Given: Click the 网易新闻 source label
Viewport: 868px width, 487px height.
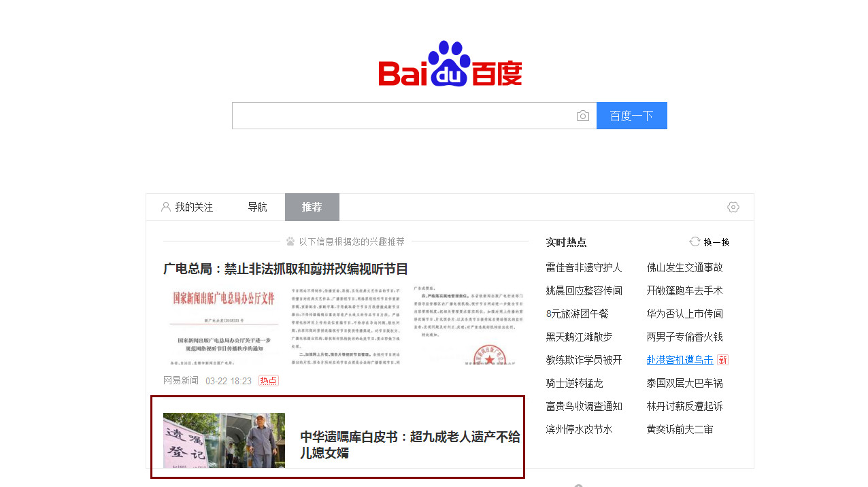Looking at the screenshot, I should (181, 381).
